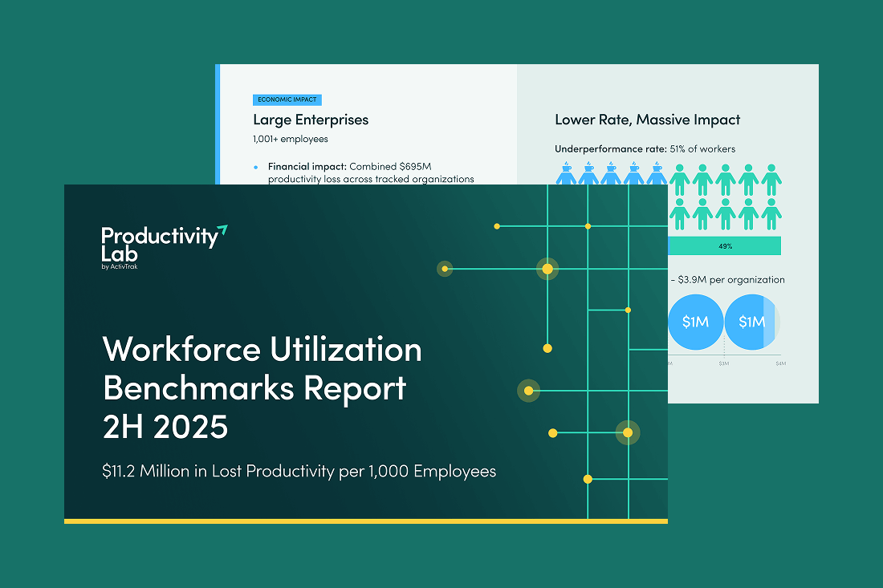883x588 pixels.
Task: Expand the yellow dot at the left grid edge
Action: point(445,269)
